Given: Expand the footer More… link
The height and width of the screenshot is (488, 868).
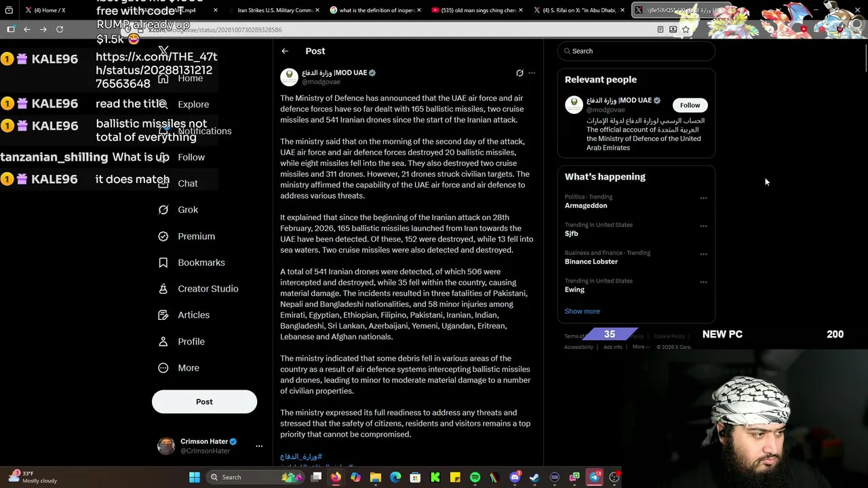Looking at the screenshot, I should 641,347.
